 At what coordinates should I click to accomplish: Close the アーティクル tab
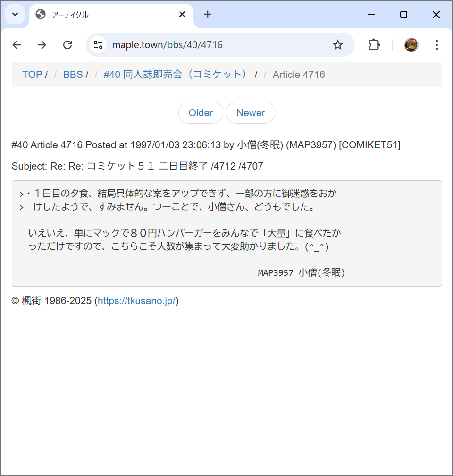click(x=182, y=15)
